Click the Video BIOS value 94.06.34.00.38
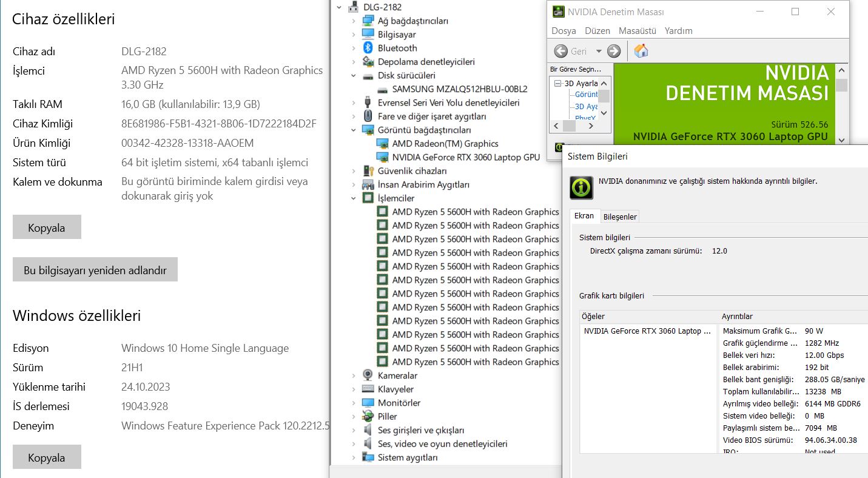The width and height of the screenshot is (868, 478). 830,440
